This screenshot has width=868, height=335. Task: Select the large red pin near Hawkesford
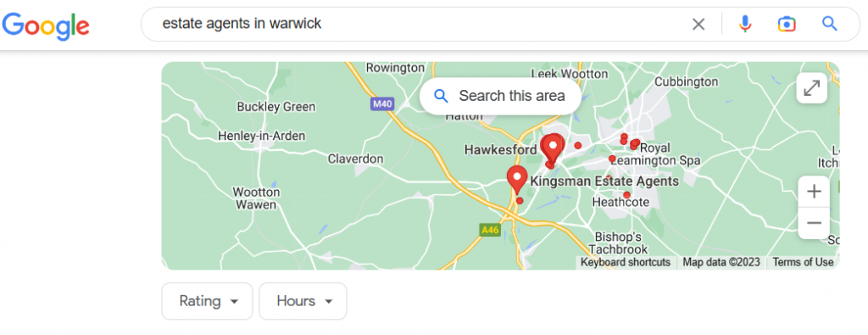coord(552,149)
